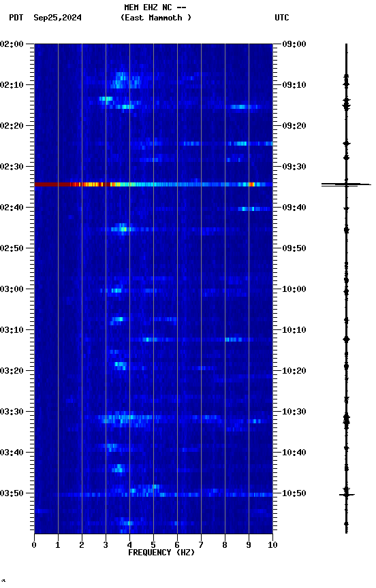Click the station title MEM EHZ NC
Viewport: 376px width, 588px height.
click(x=150, y=7)
